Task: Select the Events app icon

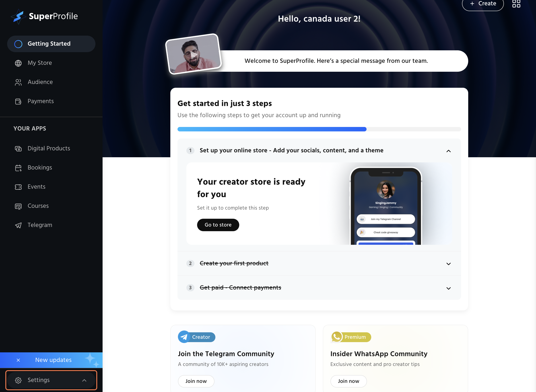Action: point(18,187)
